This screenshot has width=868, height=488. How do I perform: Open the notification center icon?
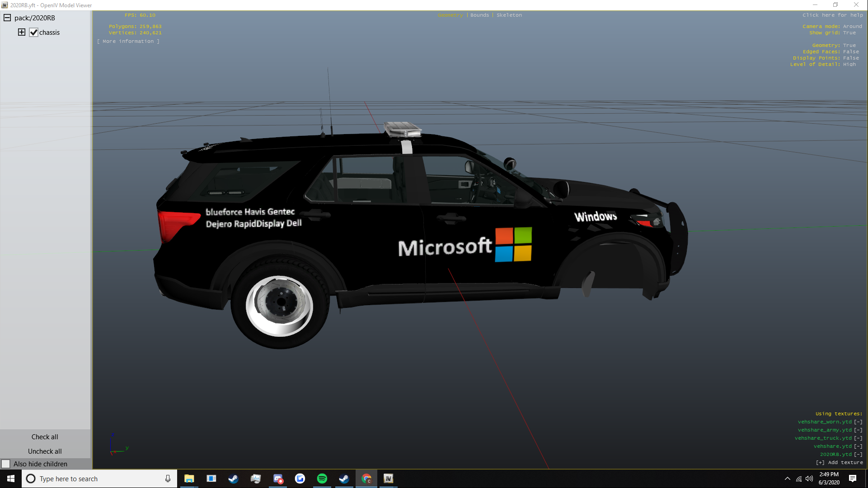pyautogui.click(x=852, y=479)
